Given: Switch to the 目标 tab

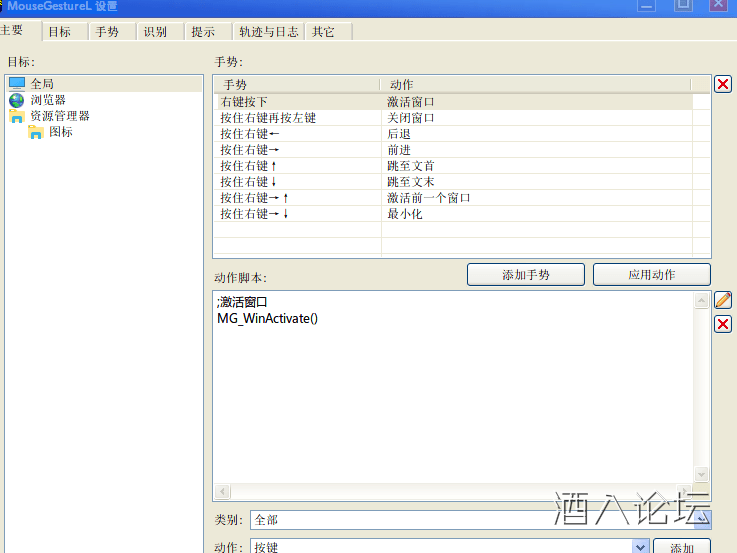Looking at the screenshot, I should (60, 32).
